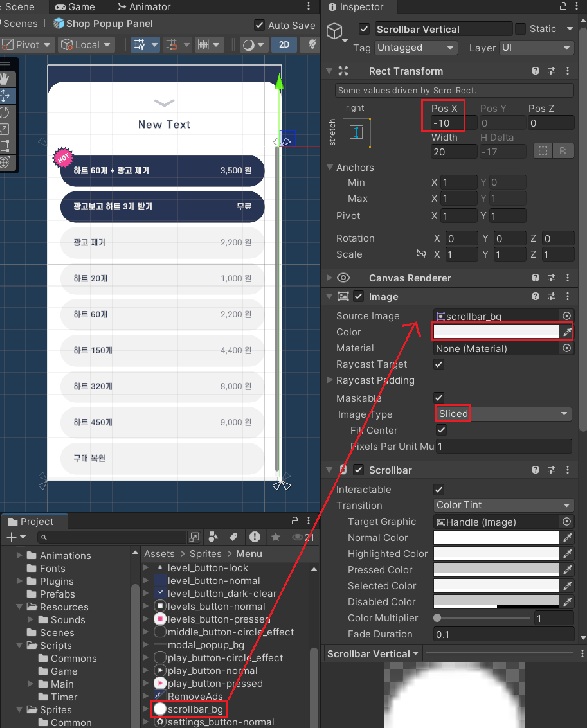Open the Tag dropdown Untagged

(416, 48)
